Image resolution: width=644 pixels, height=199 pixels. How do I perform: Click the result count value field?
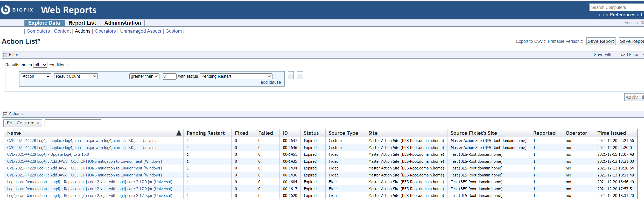coord(170,76)
